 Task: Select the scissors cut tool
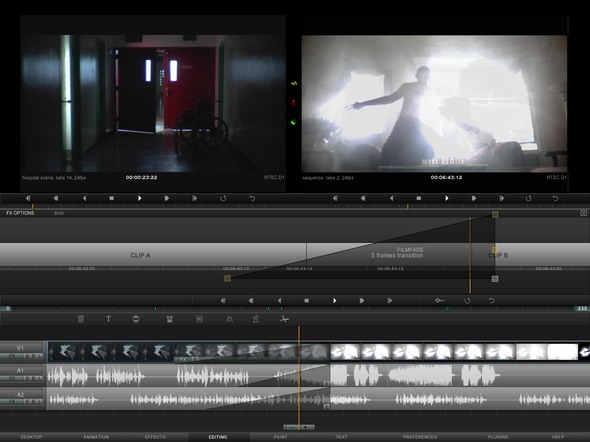pyautogui.click(x=284, y=319)
